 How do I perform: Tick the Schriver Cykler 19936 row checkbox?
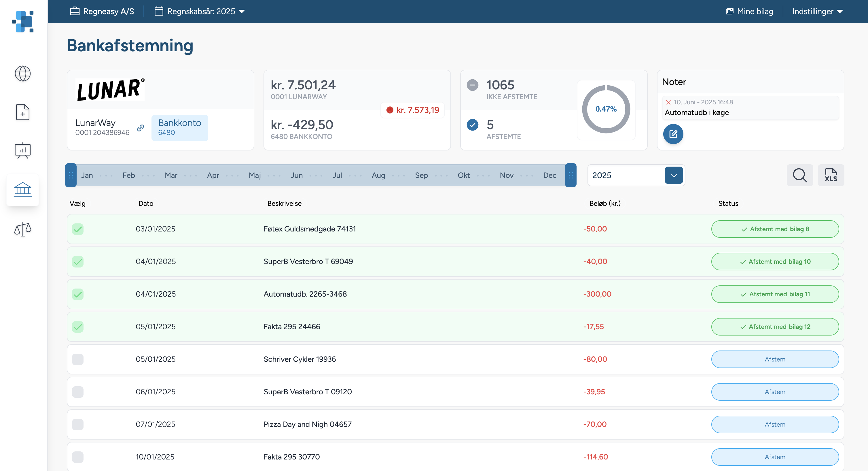78,359
